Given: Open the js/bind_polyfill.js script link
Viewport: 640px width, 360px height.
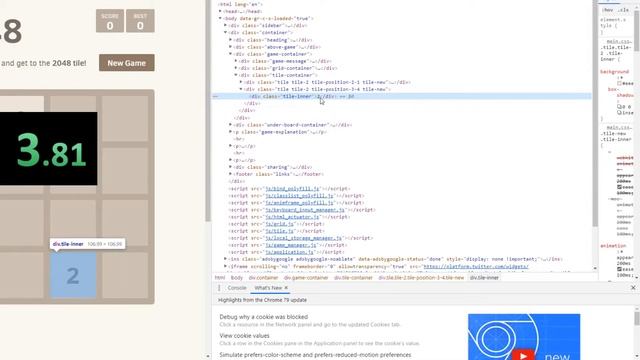Looking at the screenshot, I should 293,189.
